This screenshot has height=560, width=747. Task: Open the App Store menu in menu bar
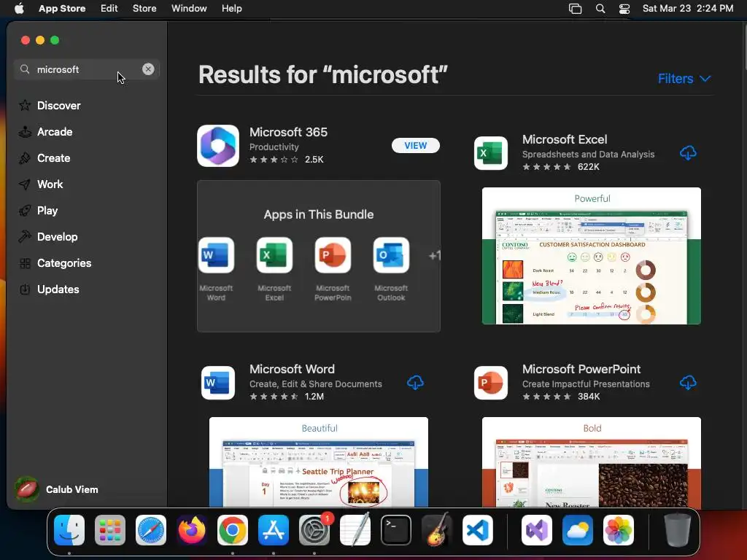62,8
